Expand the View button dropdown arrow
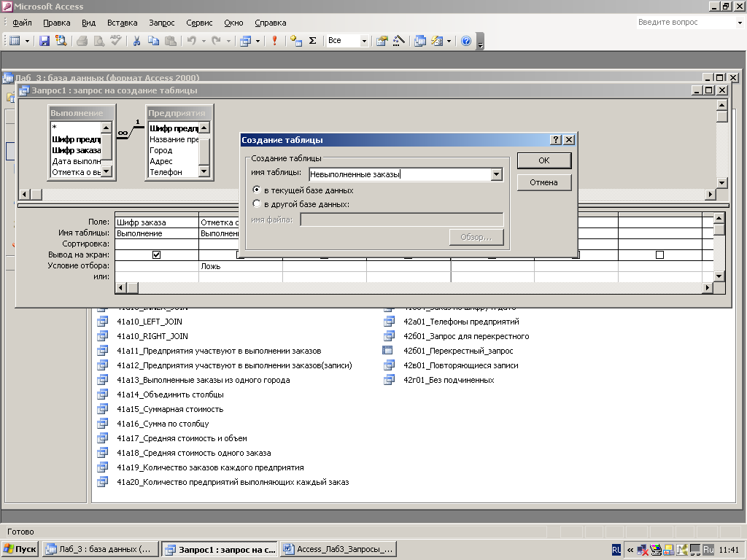 27,41
